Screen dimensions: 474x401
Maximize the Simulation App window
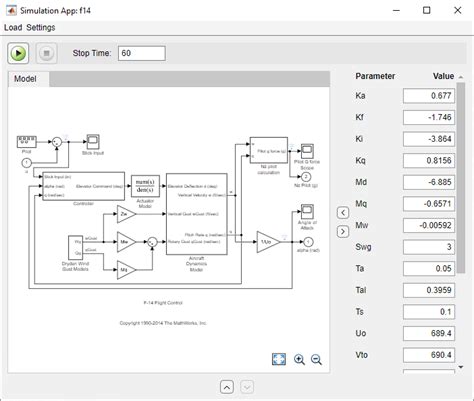click(426, 11)
